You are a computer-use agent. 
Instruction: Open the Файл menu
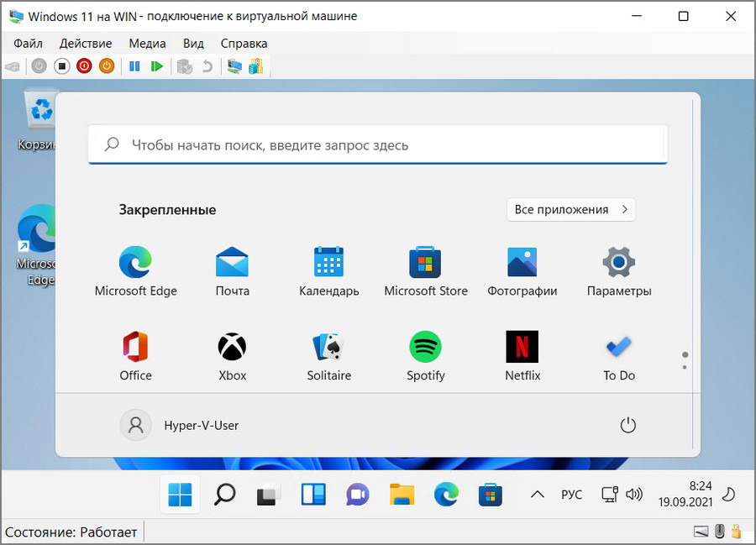(28, 44)
